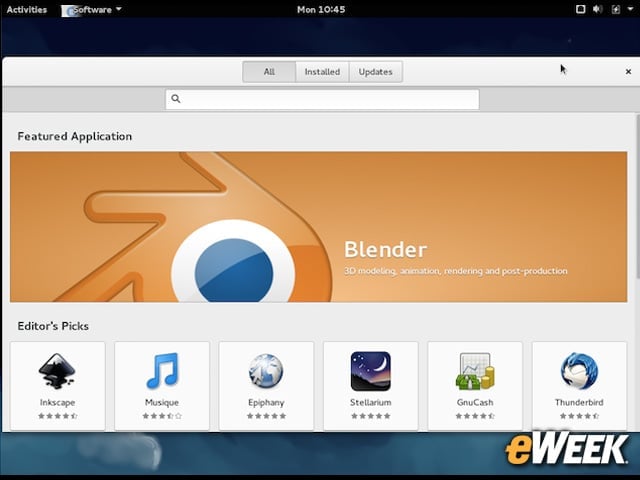Click GnuCash star rating
Image resolution: width=640 pixels, height=480 pixels.
coord(475,416)
